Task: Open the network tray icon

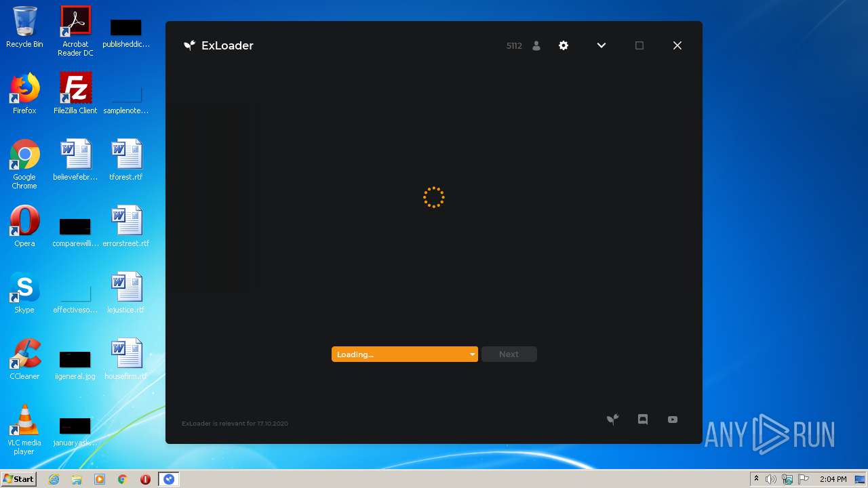Action: 787,479
